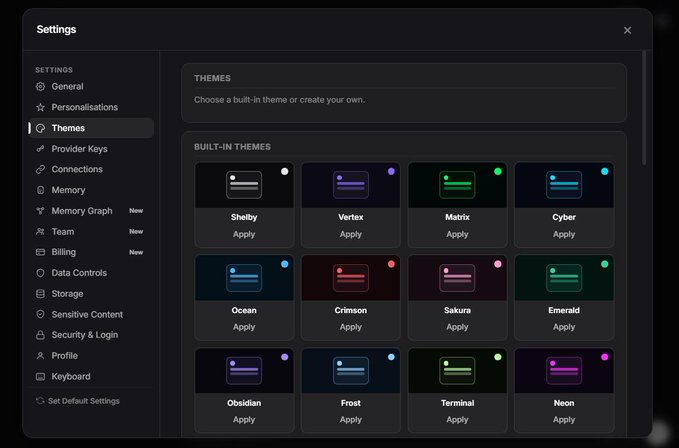Screen dimensions: 679x448
Task: Click the Themes palette icon
Action: [40, 128]
